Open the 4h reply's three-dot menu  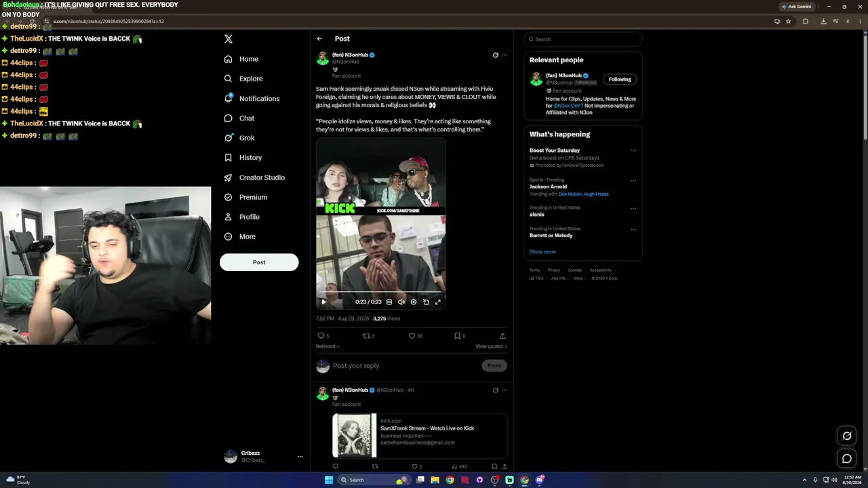pyautogui.click(x=505, y=390)
